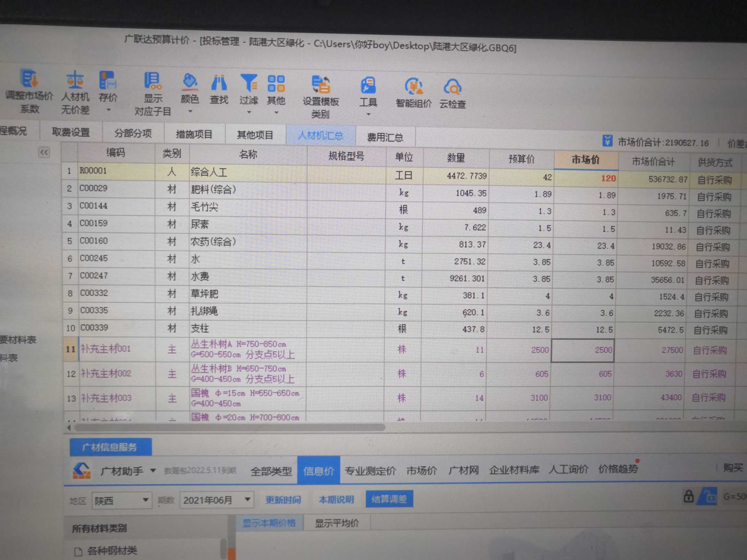Expand the 广材助手 dropdown arrow
747x560 pixels.
[x=153, y=470]
